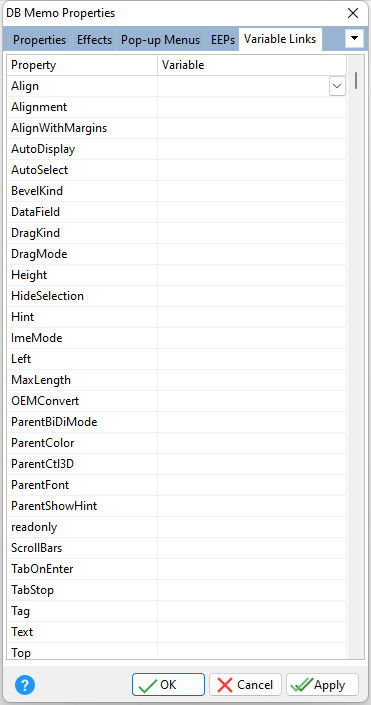Select the readonly property row
This screenshot has width=371, height=705.
point(177,527)
